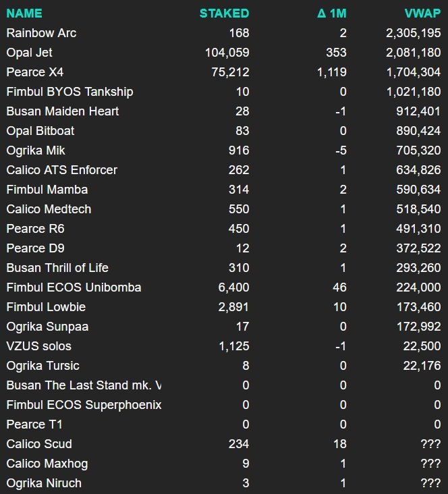Screen dimensions: 448x494
Task: Open the VZUS solos row
Action: click(x=38, y=346)
